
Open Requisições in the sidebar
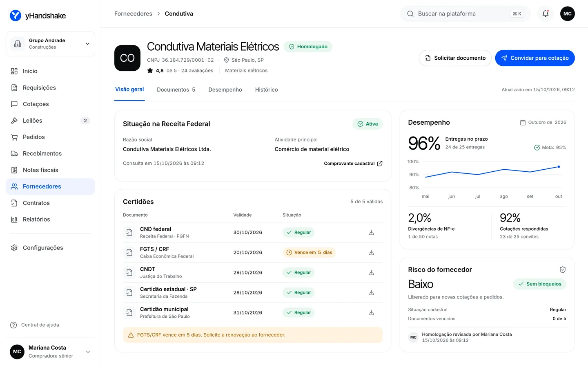point(50,88)
